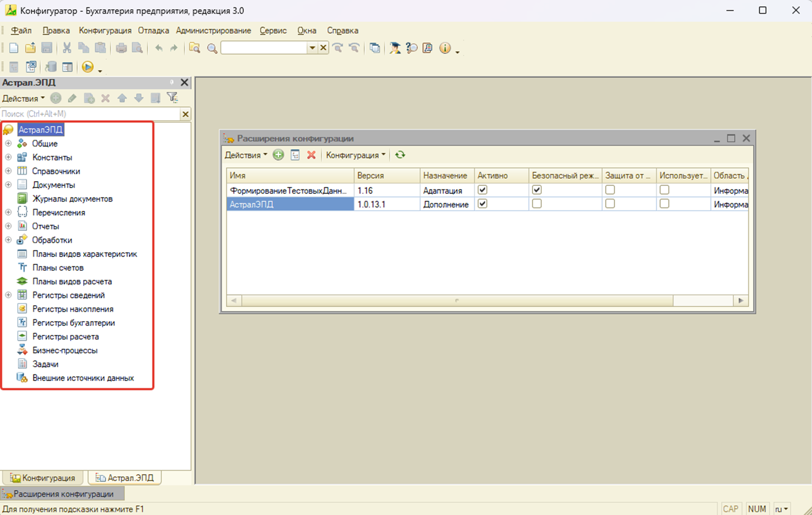Toggle Активно checkbox for АстралЭПД row
Viewport: 812px width, 515px height.
[x=483, y=204]
